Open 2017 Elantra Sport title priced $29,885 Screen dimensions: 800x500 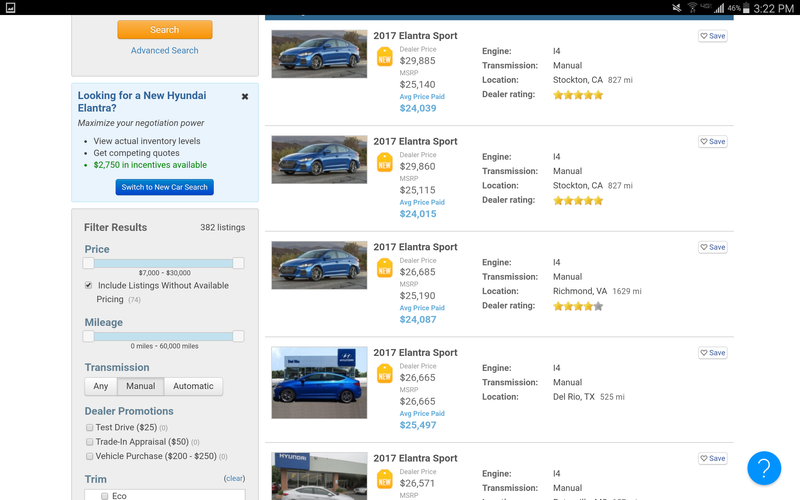click(x=415, y=36)
